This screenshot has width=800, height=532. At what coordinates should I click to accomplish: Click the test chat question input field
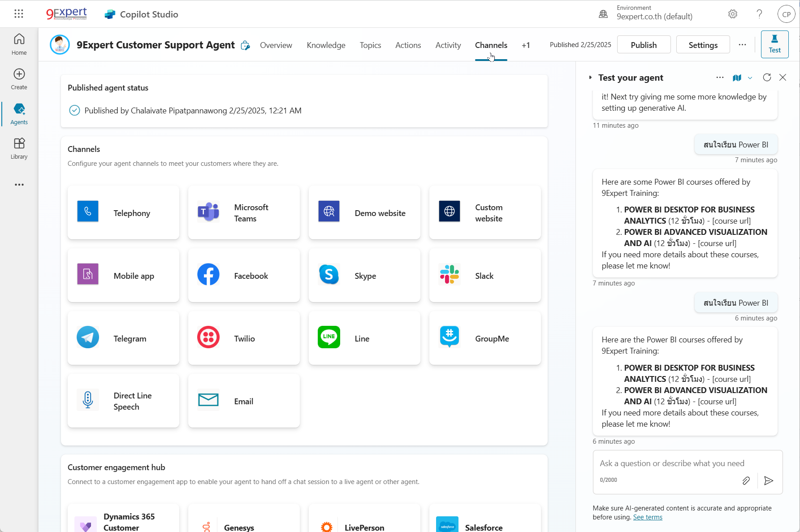point(672,463)
